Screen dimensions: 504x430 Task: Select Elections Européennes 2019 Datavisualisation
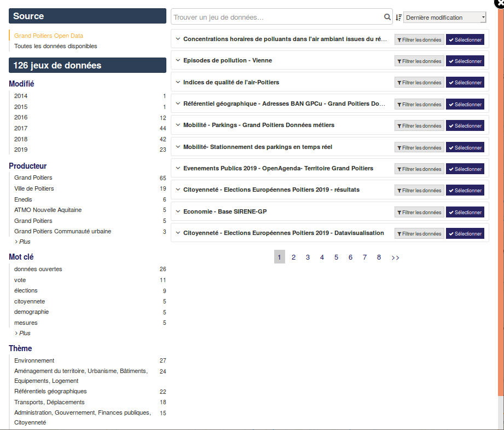pyautogui.click(x=465, y=233)
